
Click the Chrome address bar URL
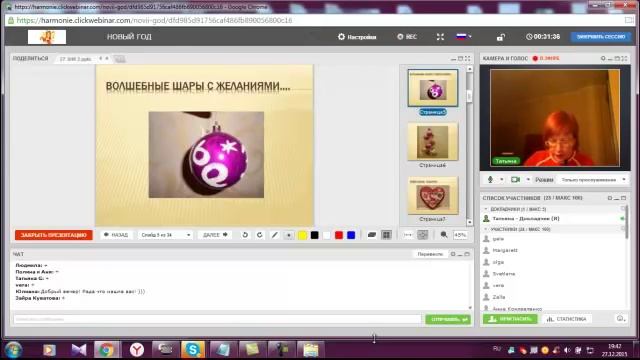coord(154,20)
